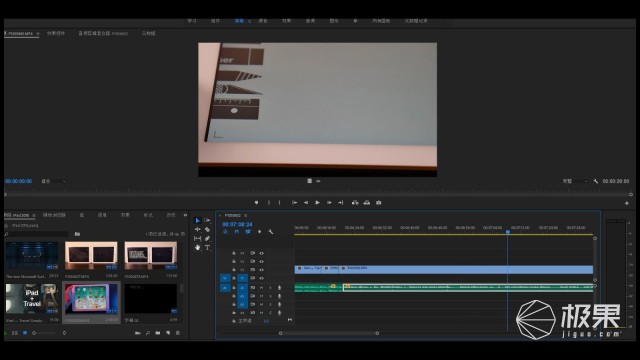Click Automate to Sequence in project panel
The width and height of the screenshot is (640, 360).
click(138, 333)
